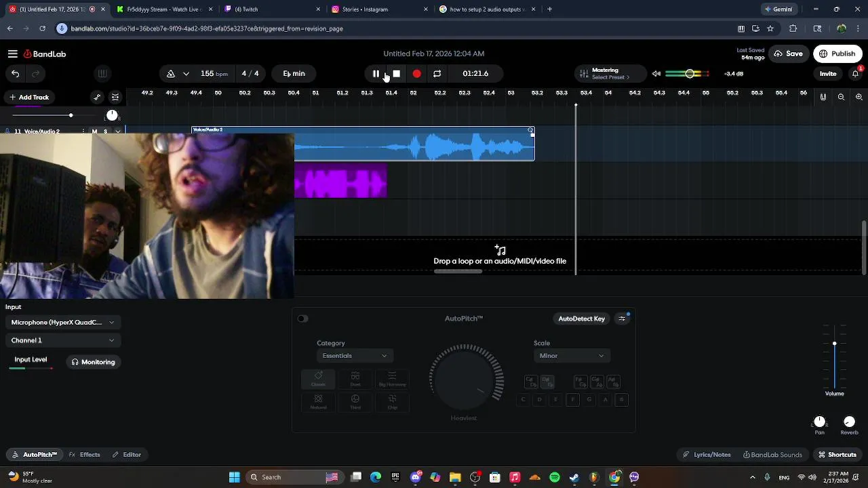Collapse track heights icon beside Add Track
Screen dimensions: 868x488
[x=115, y=98]
